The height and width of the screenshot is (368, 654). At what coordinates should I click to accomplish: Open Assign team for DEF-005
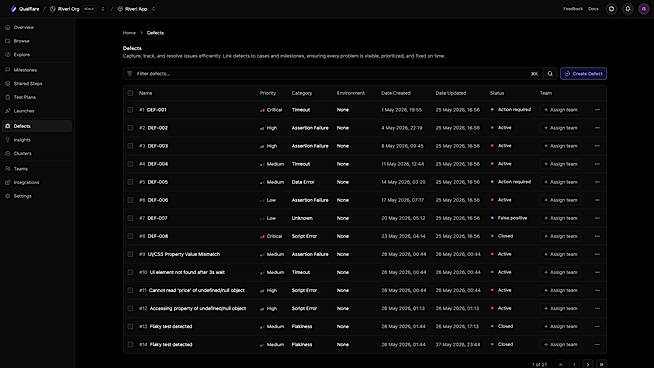tap(561, 182)
